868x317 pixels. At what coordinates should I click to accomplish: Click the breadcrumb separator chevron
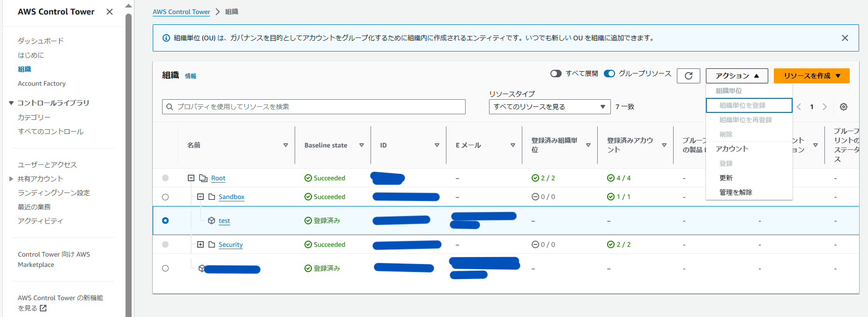[x=218, y=12]
